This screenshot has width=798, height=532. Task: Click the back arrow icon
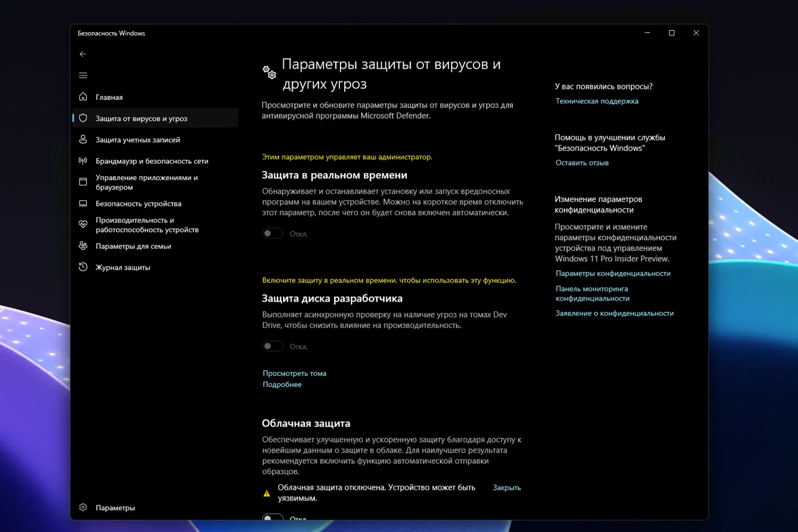(83, 54)
